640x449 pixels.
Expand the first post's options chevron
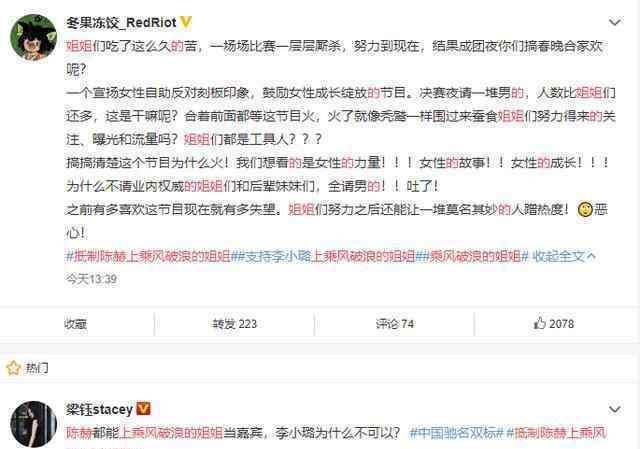coord(615,22)
